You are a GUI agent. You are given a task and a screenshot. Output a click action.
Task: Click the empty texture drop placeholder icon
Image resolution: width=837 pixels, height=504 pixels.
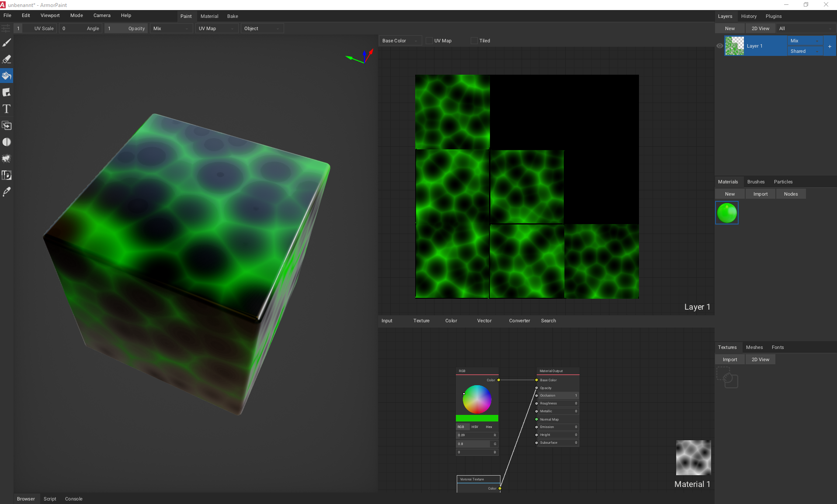point(727,377)
